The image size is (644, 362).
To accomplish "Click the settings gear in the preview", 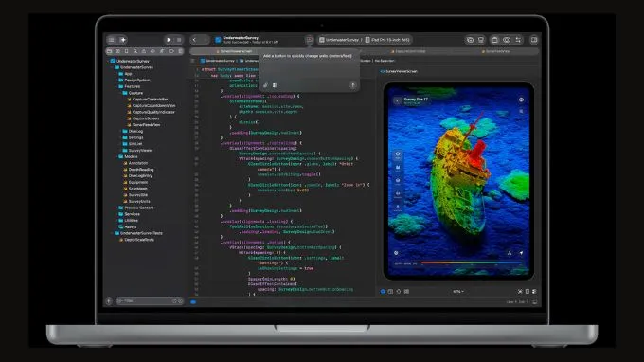I will pyautogui.click(x=396, y=253).
